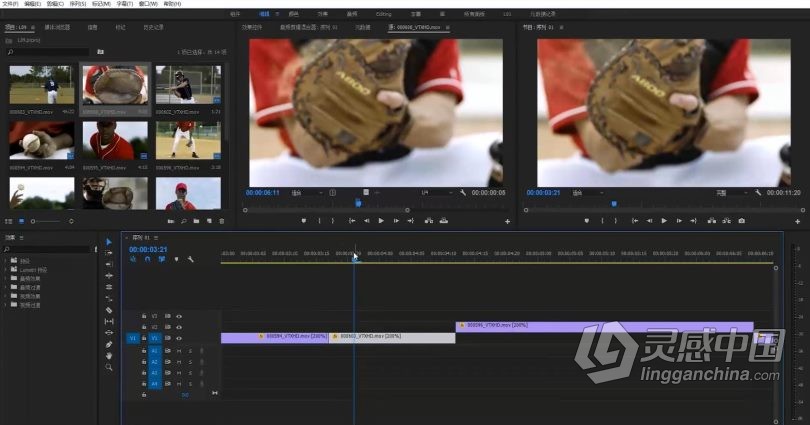Toggle V3 track output eye
The height and width of the screenshot is (425, 810).
[x=179, y=316]
